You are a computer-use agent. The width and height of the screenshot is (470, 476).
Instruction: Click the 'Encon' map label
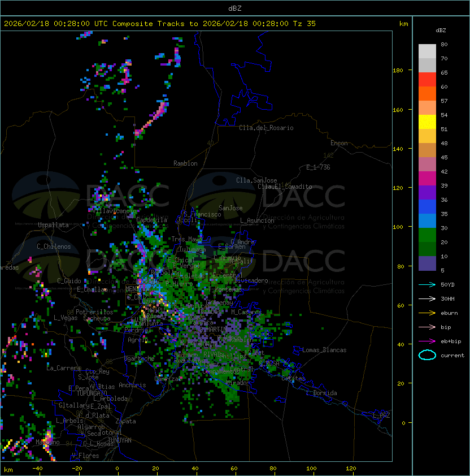tap(339, 143)
